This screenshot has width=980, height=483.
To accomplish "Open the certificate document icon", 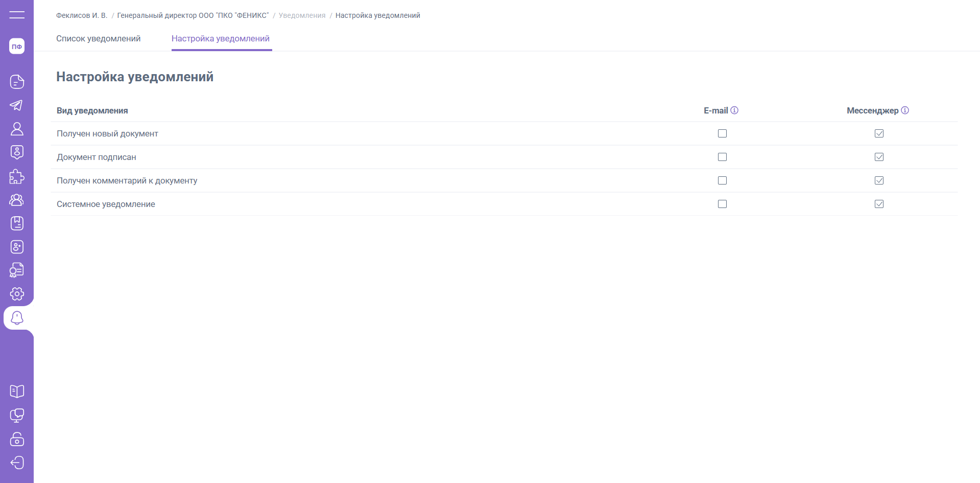I will point(17,270).
